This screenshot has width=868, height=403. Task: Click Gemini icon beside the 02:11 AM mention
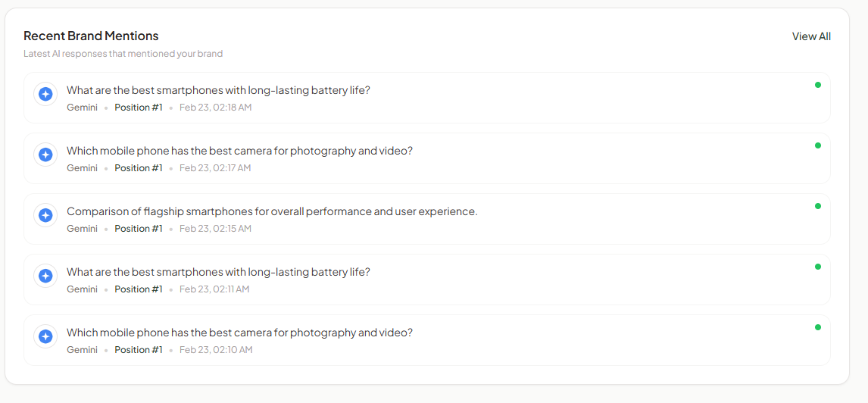[45, 276]
